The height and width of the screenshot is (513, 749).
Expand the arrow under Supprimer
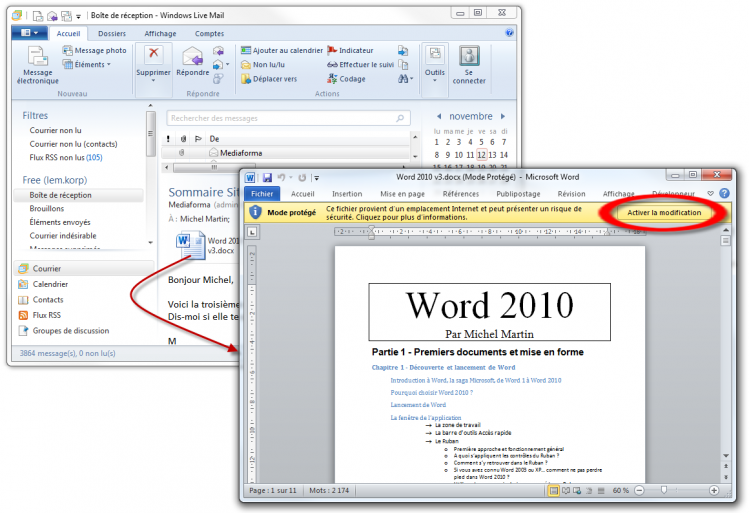(153, 81)
